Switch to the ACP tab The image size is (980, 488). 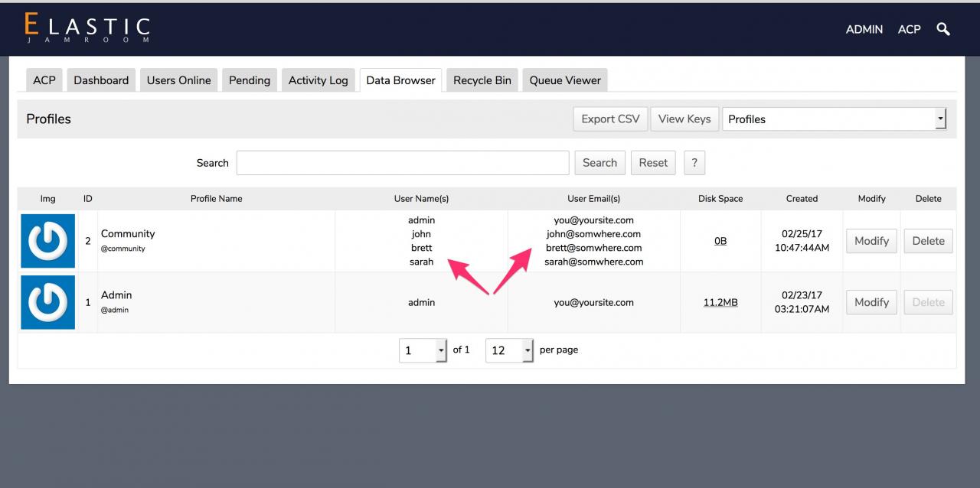[44, 80]
